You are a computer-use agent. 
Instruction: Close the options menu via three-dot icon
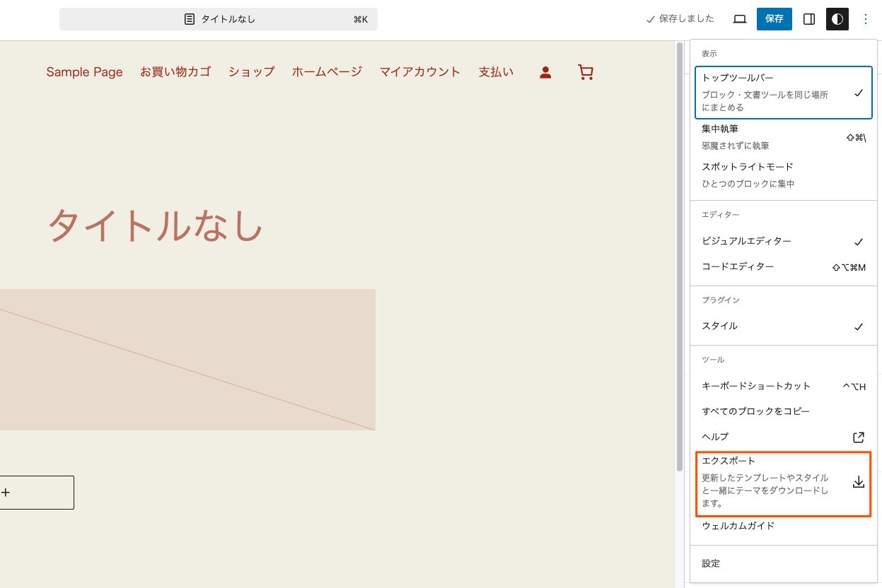[866, 19]
